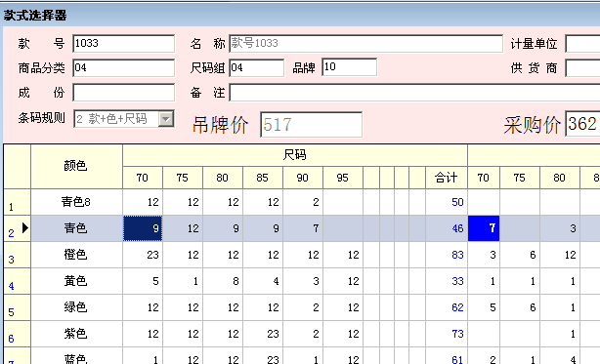Click the 尺码组 field containing 04
Screen dimensions: 600x364
coord(256,68)
